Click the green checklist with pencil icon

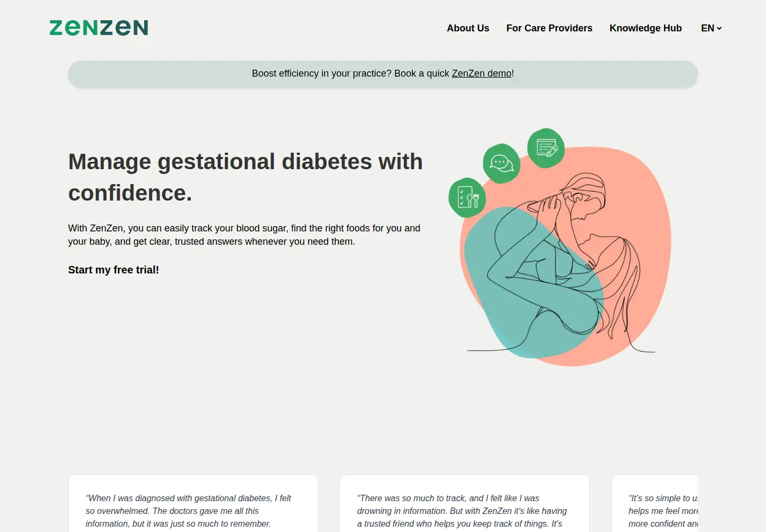point(546,148)
